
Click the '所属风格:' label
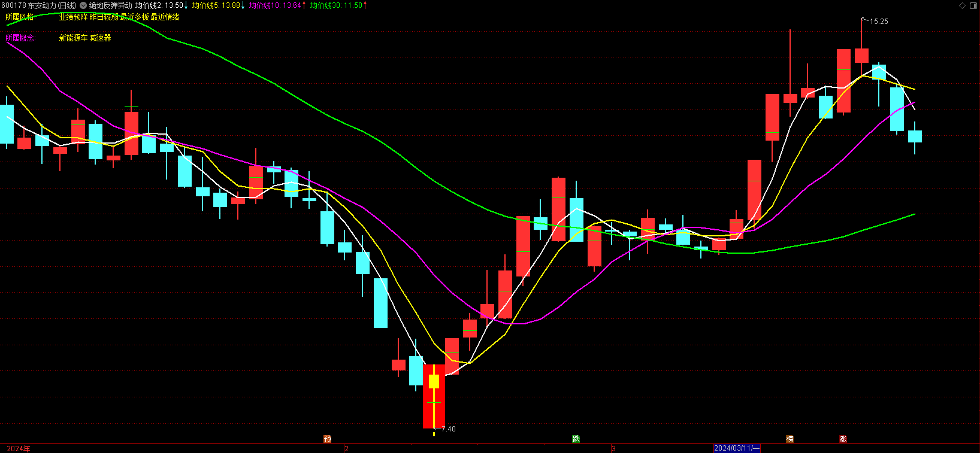20,17
